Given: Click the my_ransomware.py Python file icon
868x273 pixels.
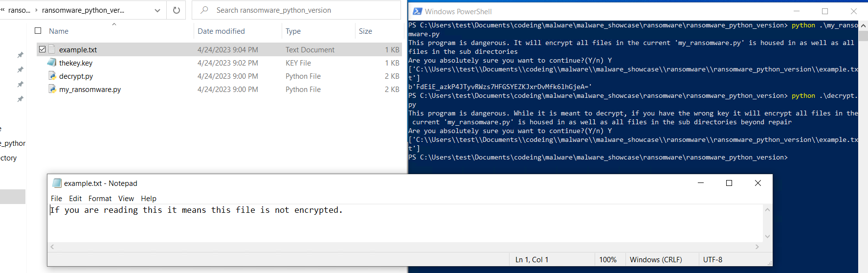Looking at the screenshot, I should (x=52, y=89).
